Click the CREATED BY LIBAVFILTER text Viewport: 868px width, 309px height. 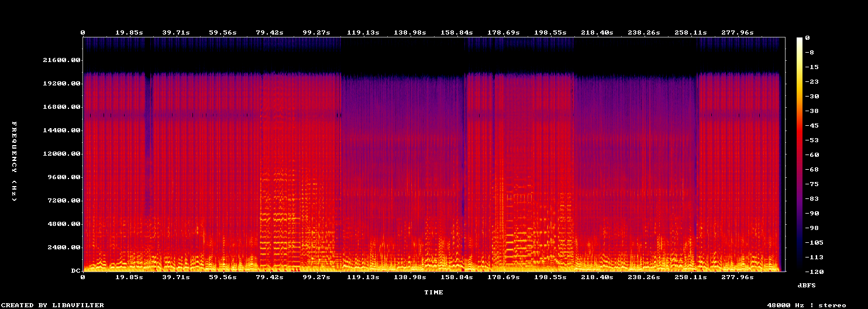point(53,305)
